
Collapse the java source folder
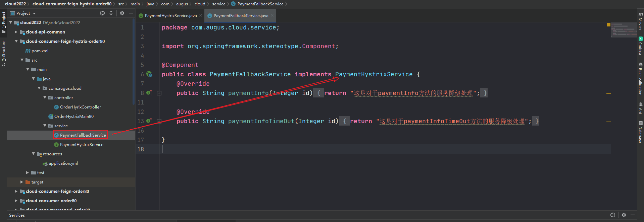point(34,79)
